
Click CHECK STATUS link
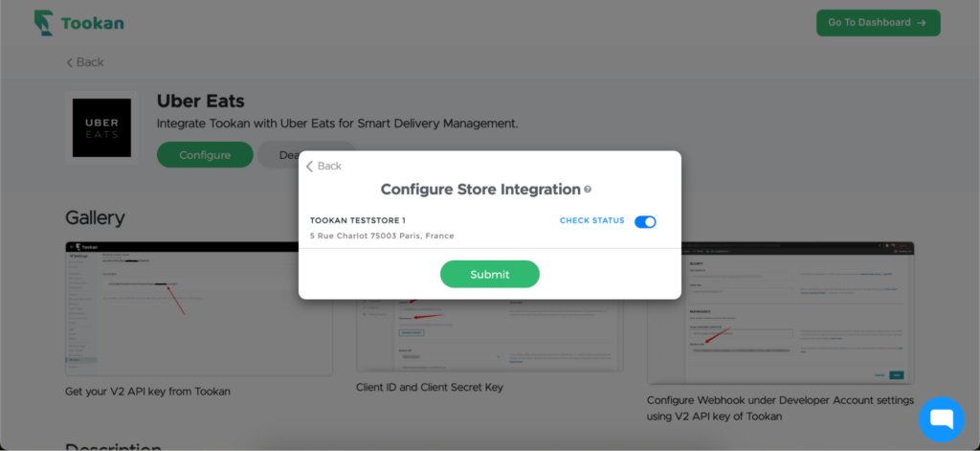coord(591,221)
